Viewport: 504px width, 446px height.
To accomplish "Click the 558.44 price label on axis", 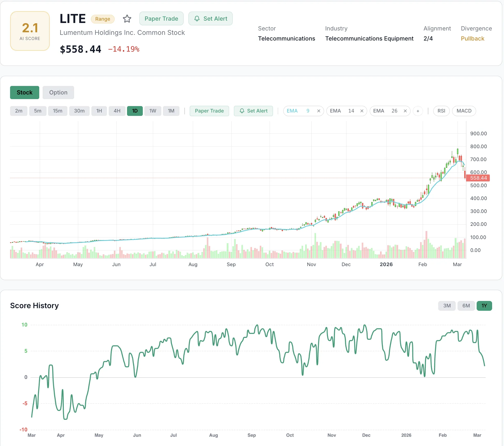I will pyautogui.click(x=478, y=178).
